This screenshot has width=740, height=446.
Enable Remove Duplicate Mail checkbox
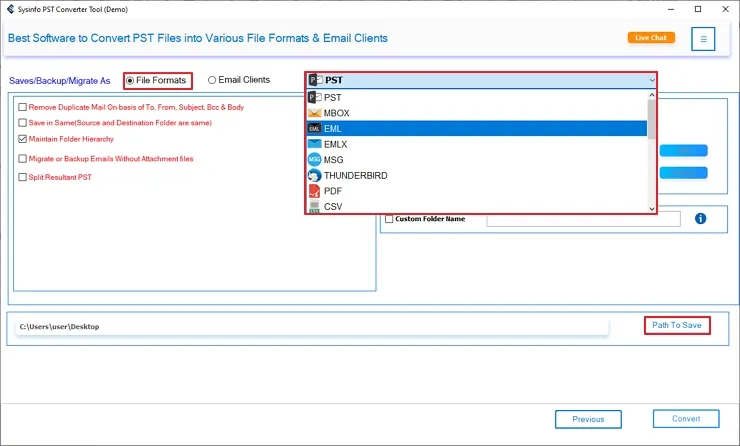point(22,107)
